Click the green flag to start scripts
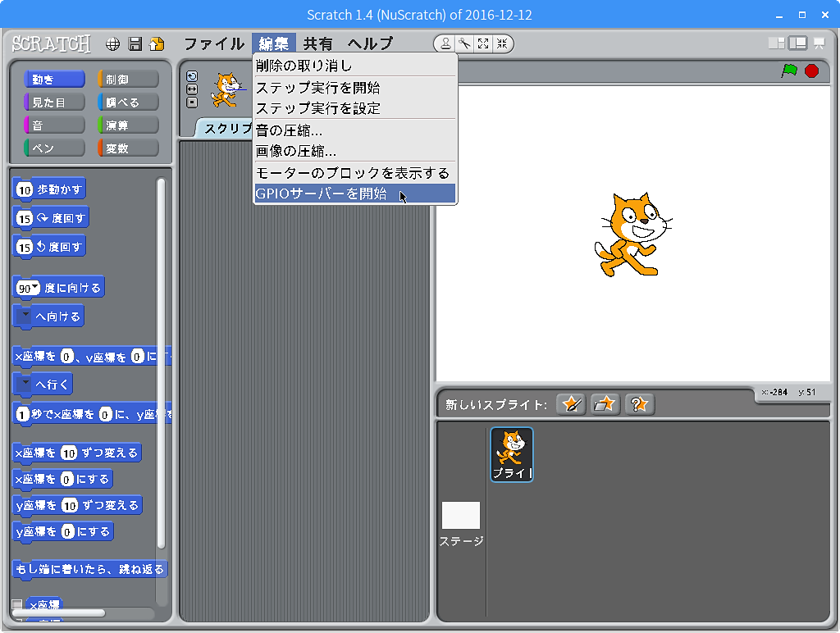 click(x=789, y=71)
